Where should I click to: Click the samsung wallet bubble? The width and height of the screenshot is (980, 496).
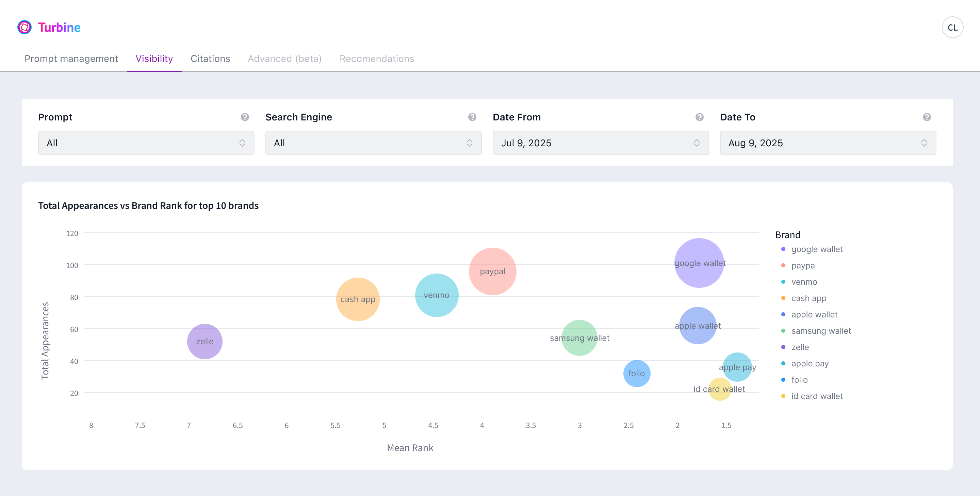(x=579, y=338)
